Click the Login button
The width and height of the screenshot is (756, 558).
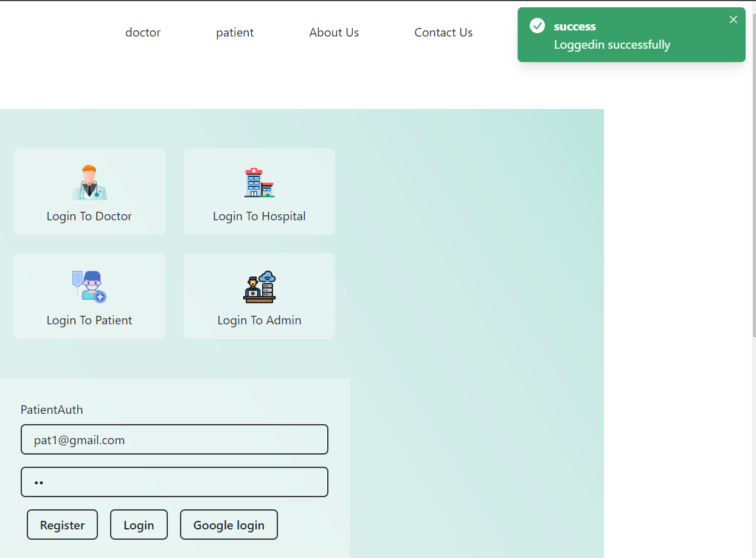(139, 524)
